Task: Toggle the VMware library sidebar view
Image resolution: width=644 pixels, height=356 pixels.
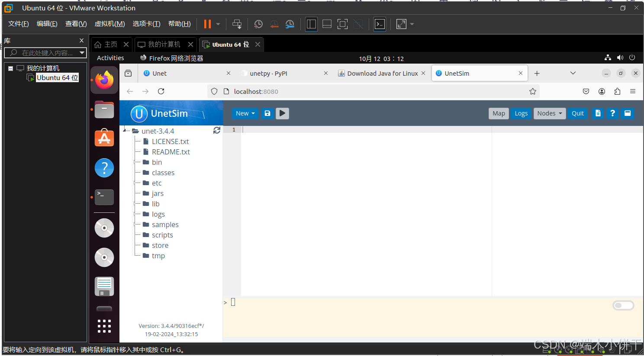Action: pyautogui.click(x=311, y=24)
